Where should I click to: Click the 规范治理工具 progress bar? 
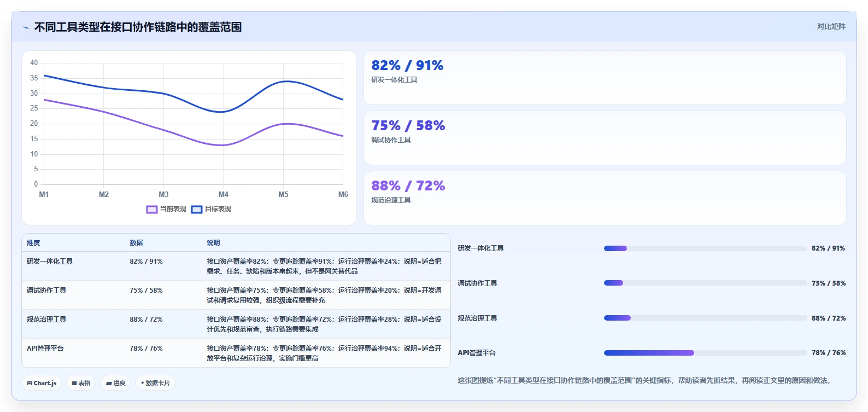pos(705,318)
